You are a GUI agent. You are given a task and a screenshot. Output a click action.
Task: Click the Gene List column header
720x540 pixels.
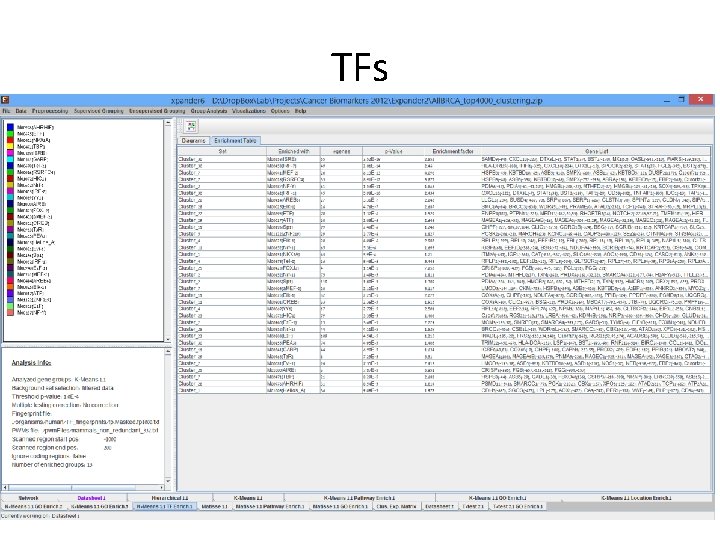(596, 151)
